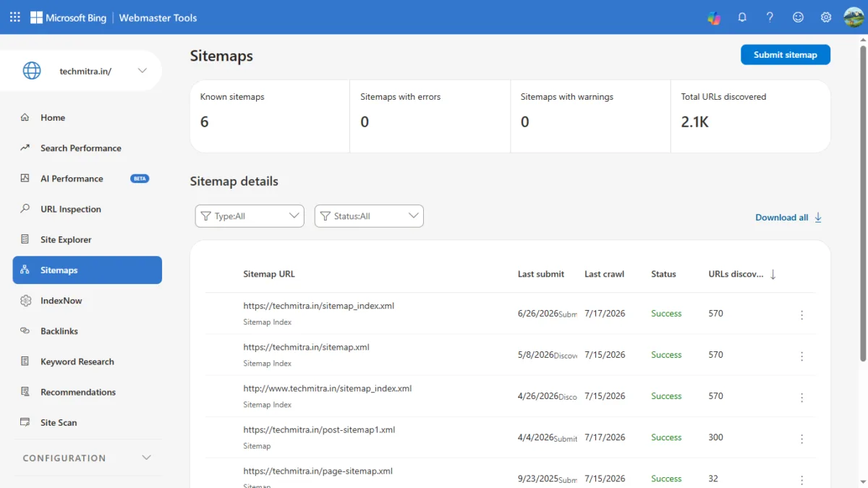Viewport: 868px width, 488px height.
Task: Click the Keyword Research icon
Action: point(25,361)
